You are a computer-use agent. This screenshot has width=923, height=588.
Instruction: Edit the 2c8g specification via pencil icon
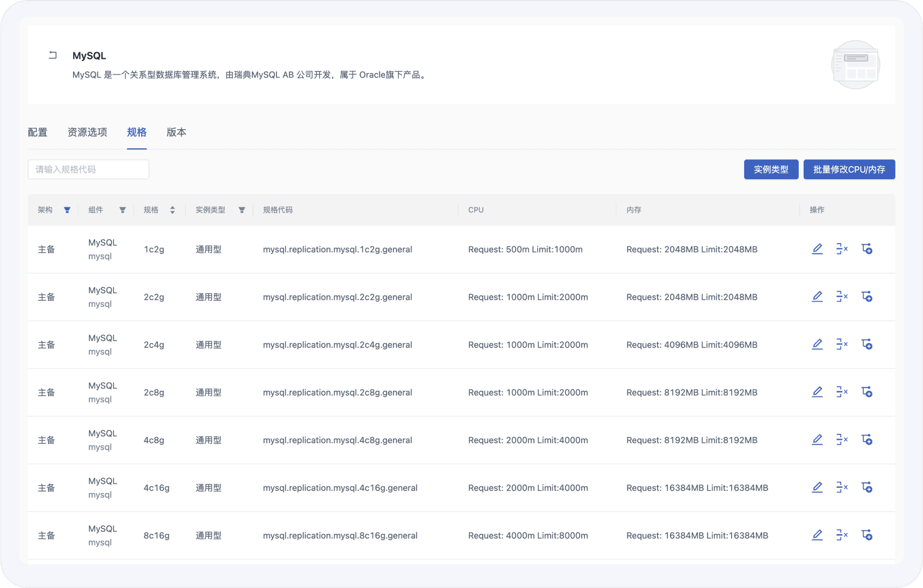[x=817, y=392]
